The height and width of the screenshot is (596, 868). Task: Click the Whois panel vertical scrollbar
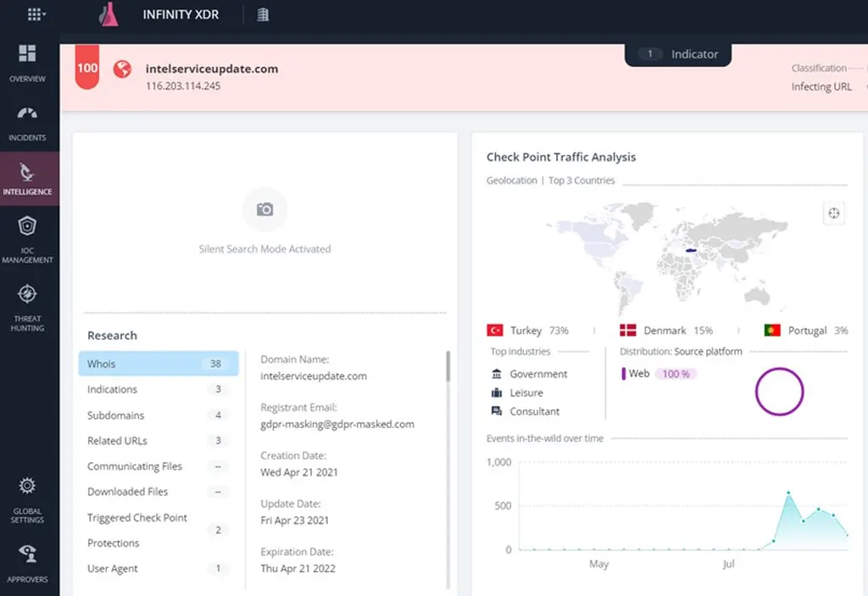(x=448, y=366)
